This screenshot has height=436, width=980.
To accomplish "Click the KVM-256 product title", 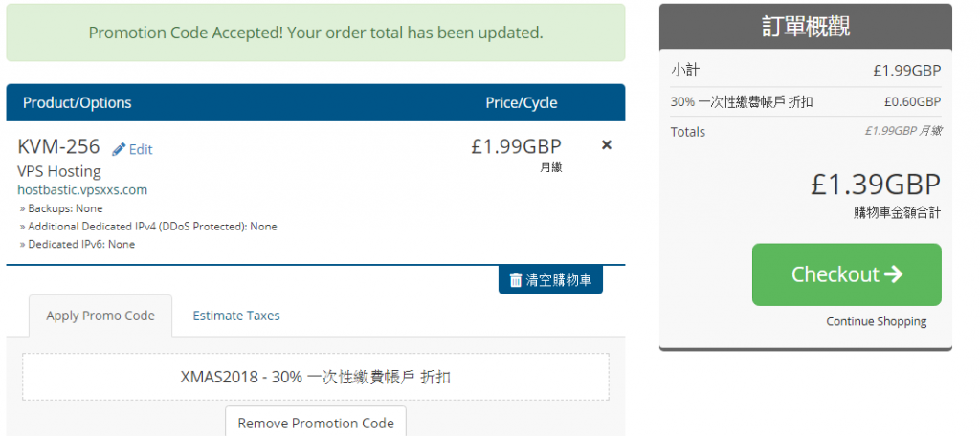I will coord(58,147).
